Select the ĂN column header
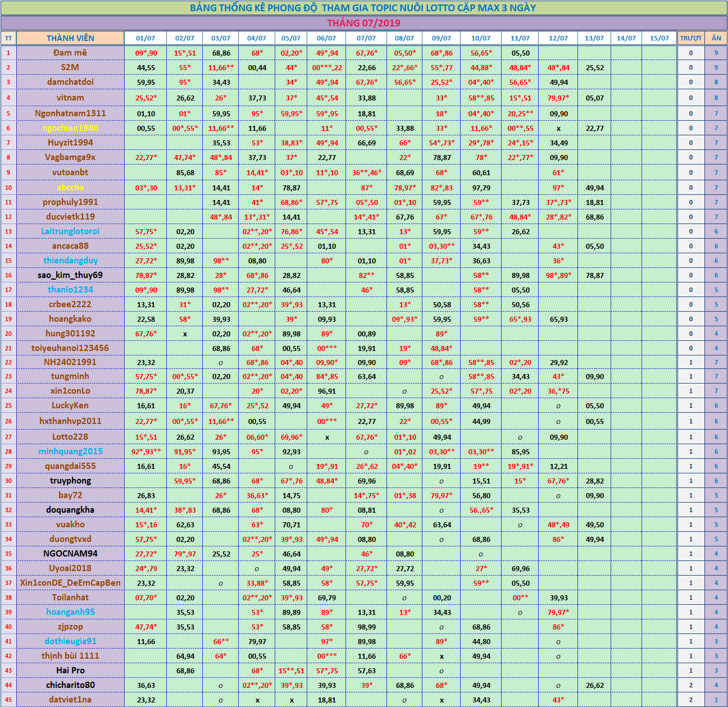 (x=716, y=38)
